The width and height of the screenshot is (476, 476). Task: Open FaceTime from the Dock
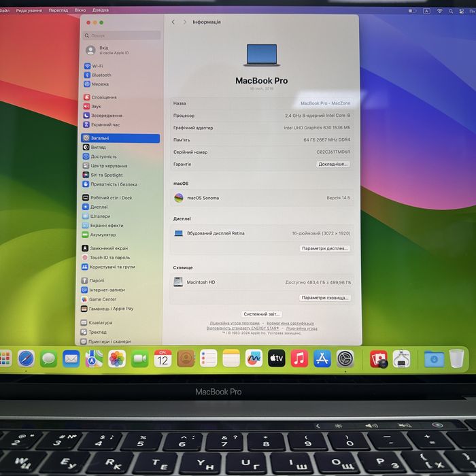(x=139, y=358)
